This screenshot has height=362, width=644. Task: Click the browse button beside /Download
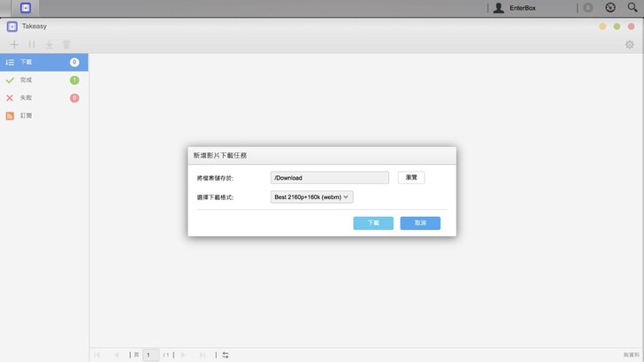411,178
